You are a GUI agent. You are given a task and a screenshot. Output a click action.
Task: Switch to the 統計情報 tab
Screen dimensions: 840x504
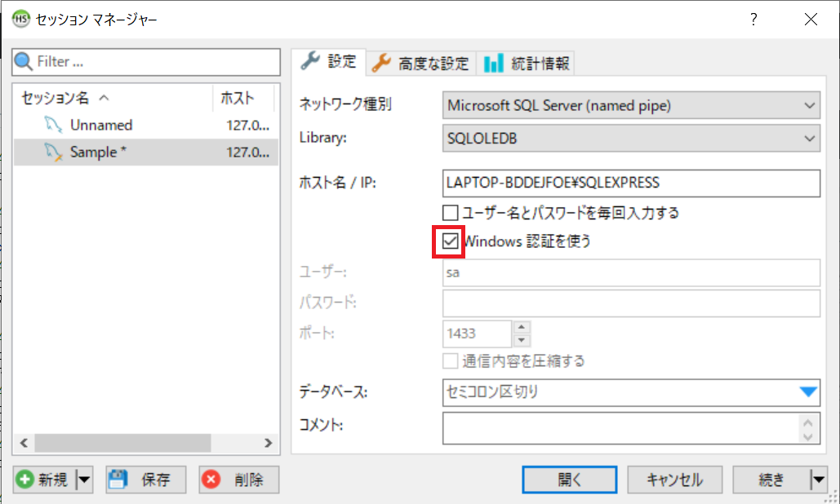(526, 63)
